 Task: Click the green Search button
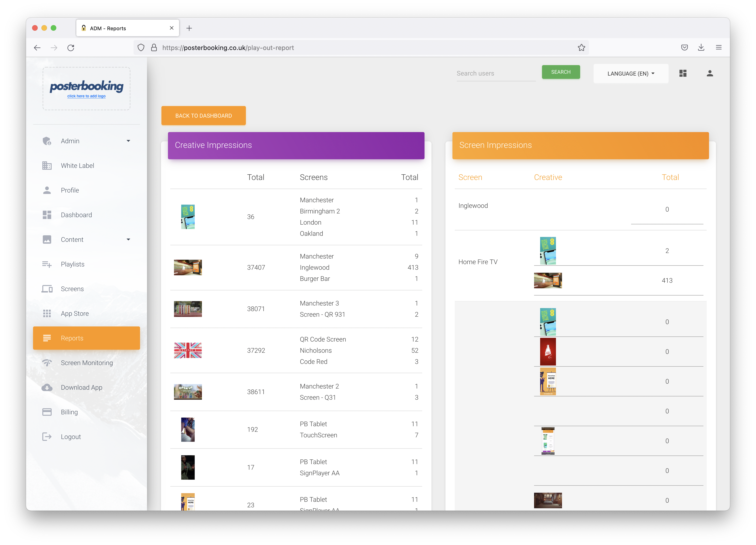tap(561, 72)
